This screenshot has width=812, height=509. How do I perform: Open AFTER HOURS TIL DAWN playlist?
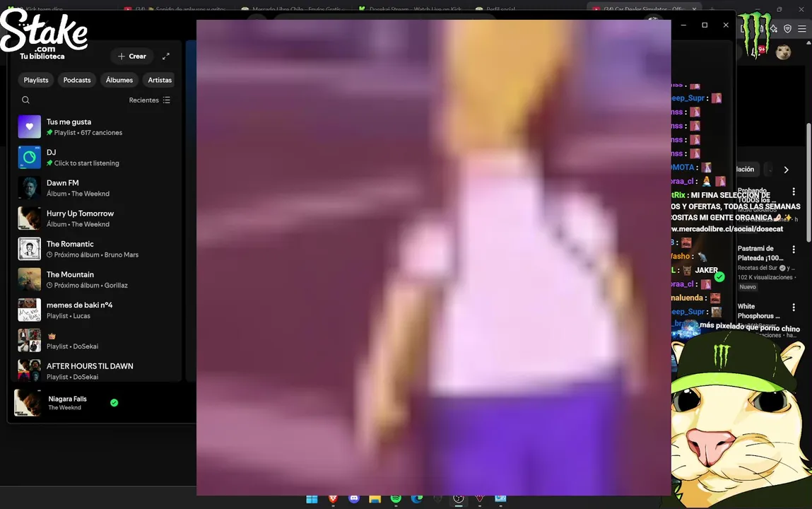[x=96, y=370]
